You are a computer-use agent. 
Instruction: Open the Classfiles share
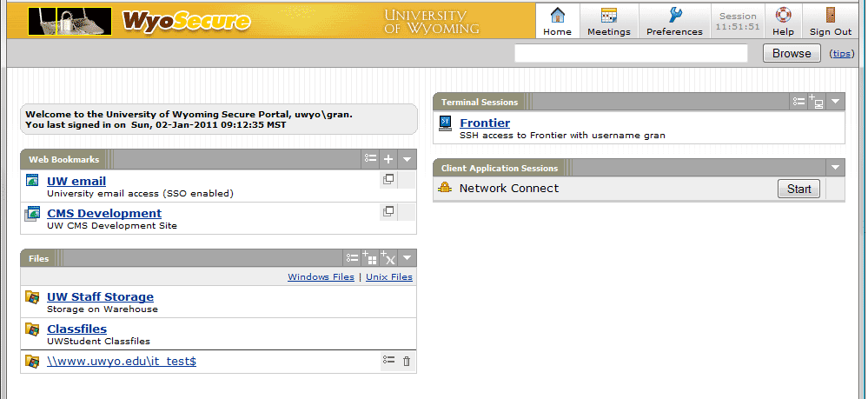[x=77, y=329]
